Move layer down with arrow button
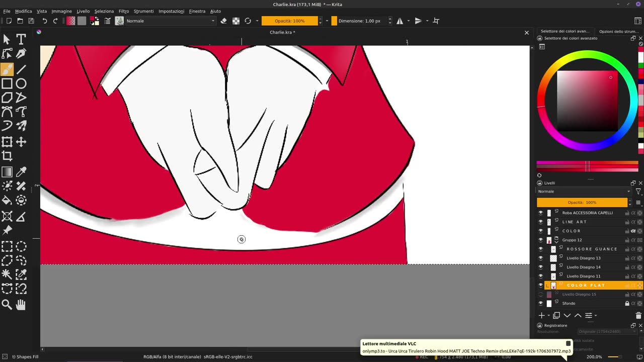This screenshot has width=644, height=362. point(567,315)
